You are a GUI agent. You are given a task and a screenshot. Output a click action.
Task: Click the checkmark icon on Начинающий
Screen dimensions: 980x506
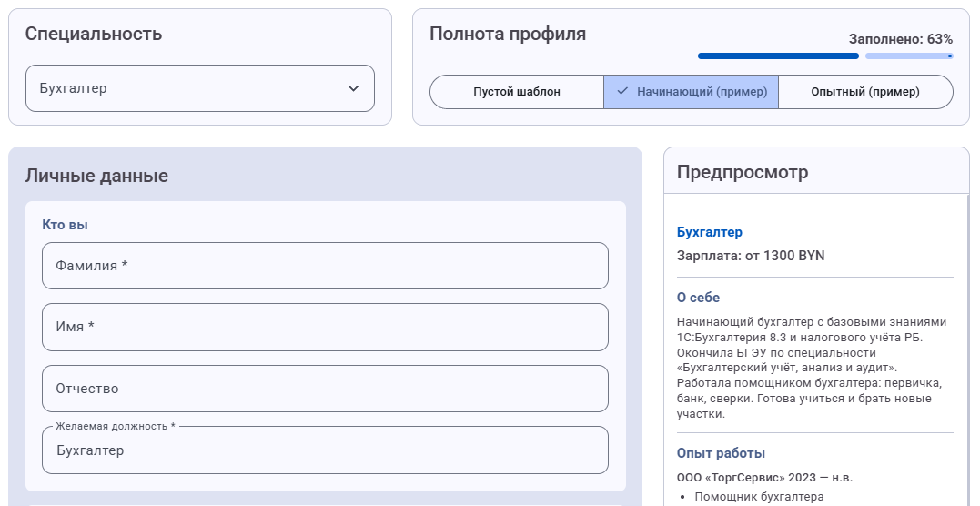621,91
